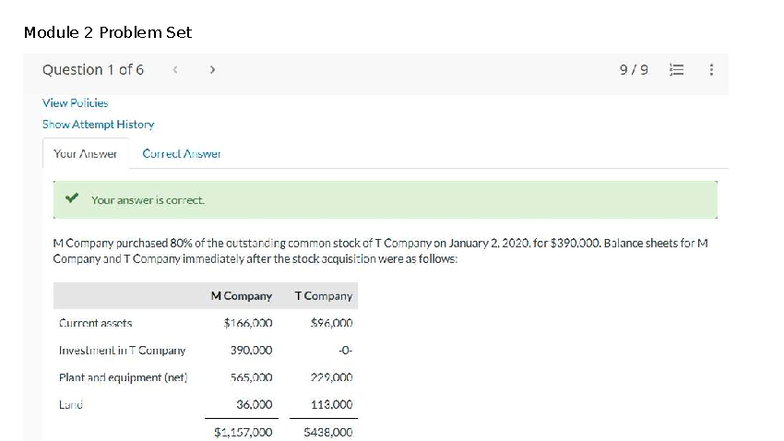Viewport: 784px width, 441px height.
Task: Click the 9 / 9 score indicator
Action: (634, 70)
